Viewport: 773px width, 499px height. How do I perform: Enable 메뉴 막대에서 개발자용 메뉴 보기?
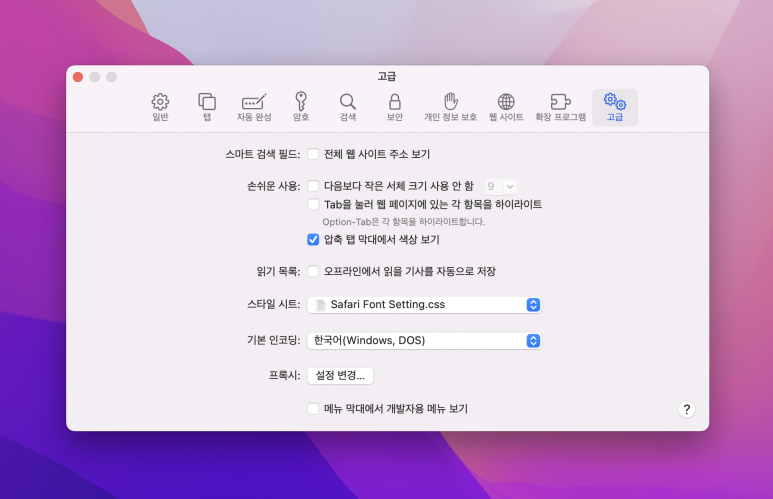[313, 409]
